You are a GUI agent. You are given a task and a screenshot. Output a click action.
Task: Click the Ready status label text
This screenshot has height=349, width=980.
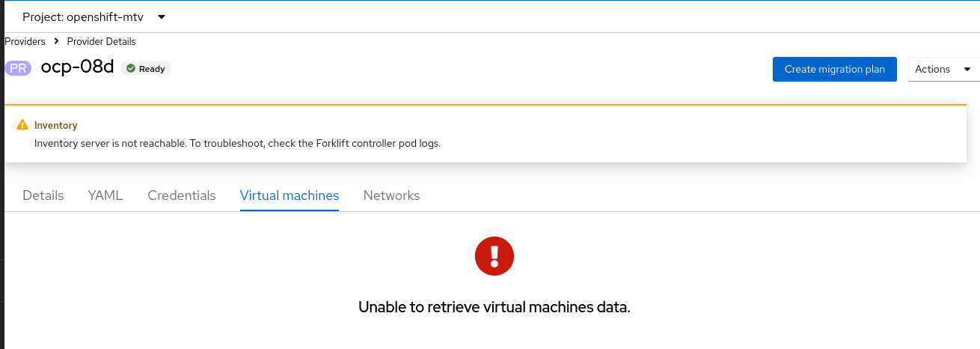coord(152,69)
